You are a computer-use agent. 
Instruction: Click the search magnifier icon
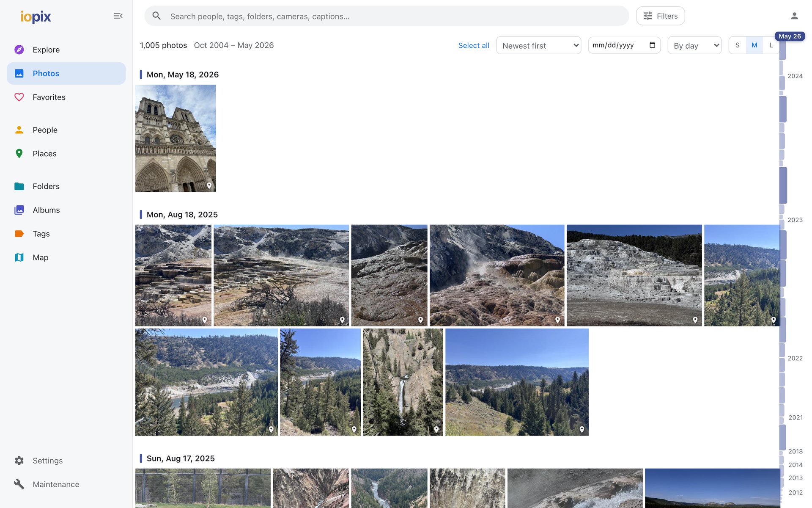click(x=156, y=16)
